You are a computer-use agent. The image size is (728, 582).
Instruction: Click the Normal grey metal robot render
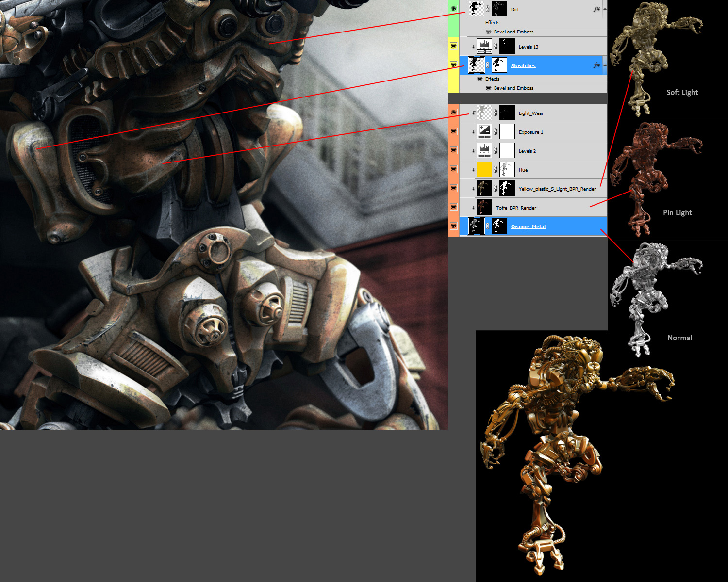tap(655, 300)
